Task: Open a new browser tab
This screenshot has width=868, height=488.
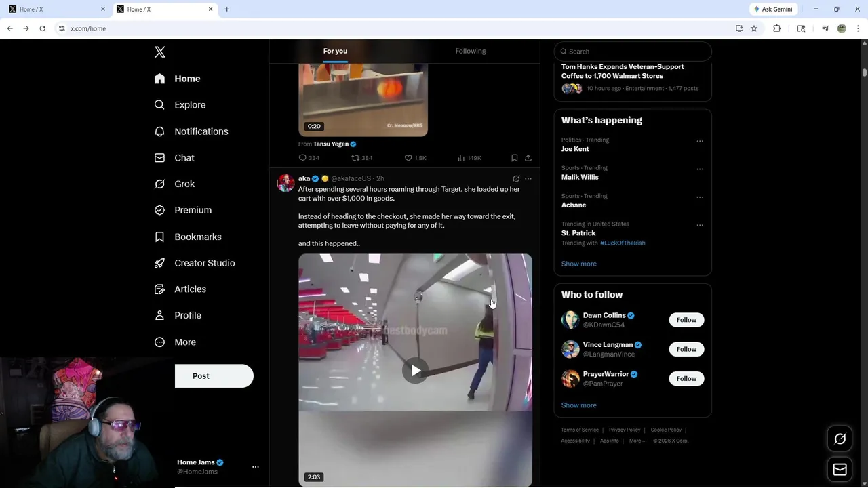Action: (x=226, y=9)
